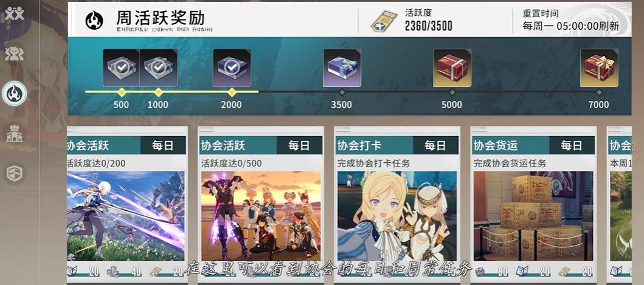This screenshot has height=285, width=644.
Task: Select the group members icon in sidebar
Action: tap(15, 53)
